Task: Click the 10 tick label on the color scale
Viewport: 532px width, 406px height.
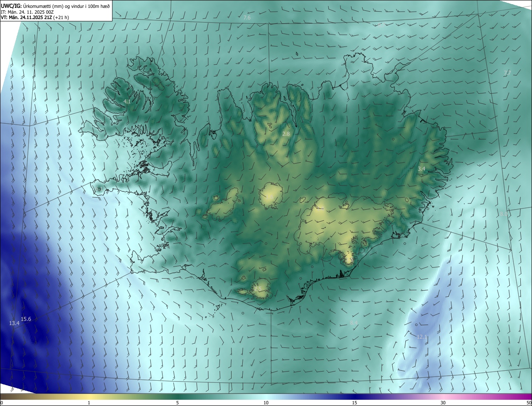Action: 266,403
